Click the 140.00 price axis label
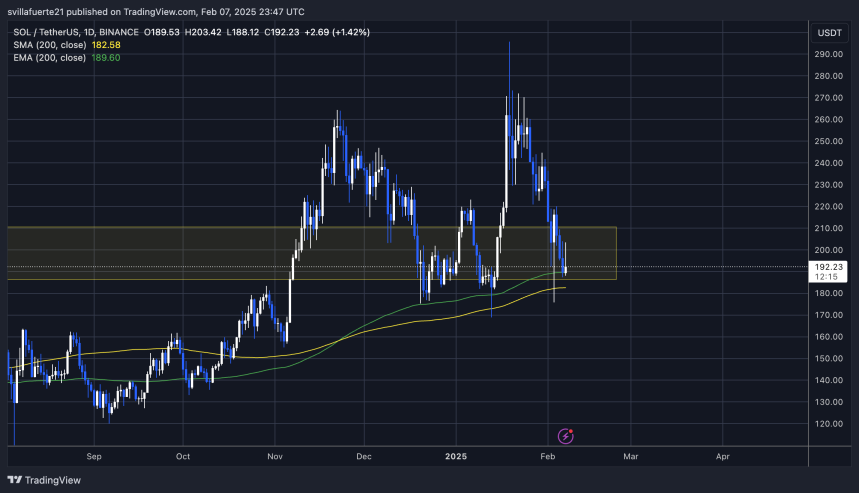The width and height of the screenshot is (859, 493). click(828, 380)
